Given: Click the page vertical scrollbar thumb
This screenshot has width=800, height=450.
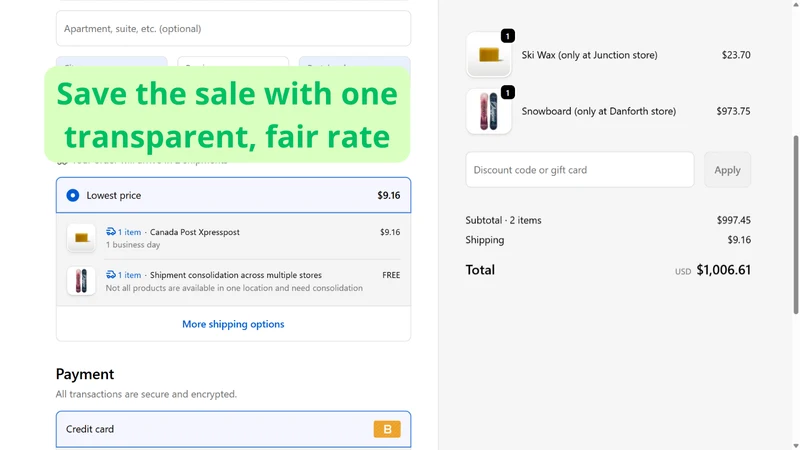Looking at the screenshot, I should [795, 224].
